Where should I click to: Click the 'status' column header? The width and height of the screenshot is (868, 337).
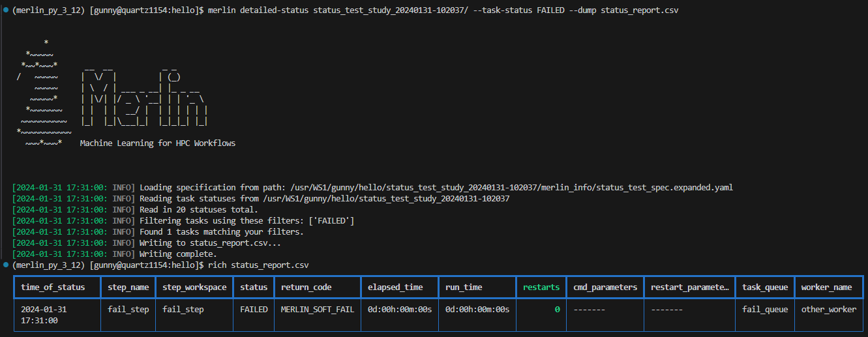(x=254, y=287)
